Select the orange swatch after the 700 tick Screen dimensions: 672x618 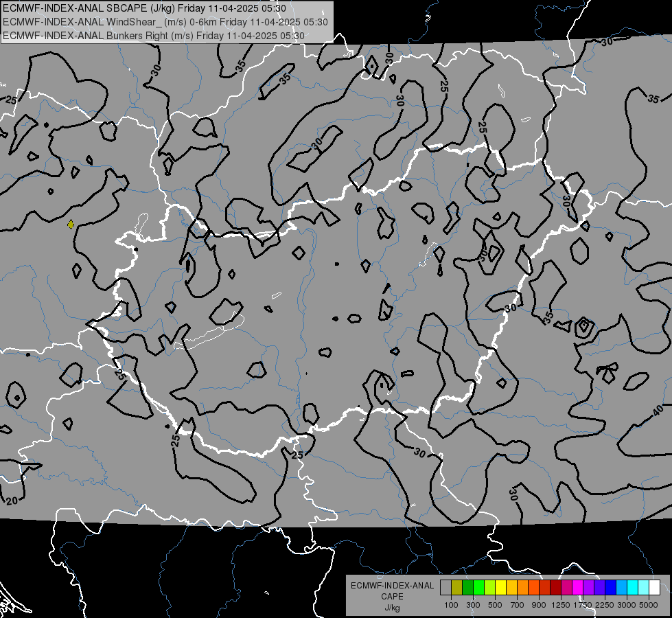tap(522, 587)
